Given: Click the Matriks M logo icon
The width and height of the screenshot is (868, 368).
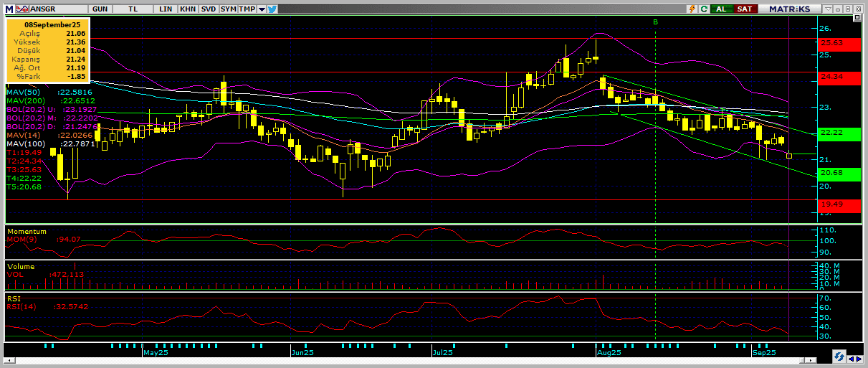Looking at the screenshot, I should point(9,9).
